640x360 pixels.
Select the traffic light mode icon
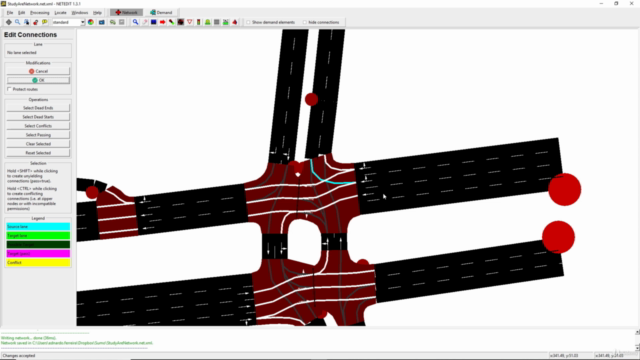(199, 22)
